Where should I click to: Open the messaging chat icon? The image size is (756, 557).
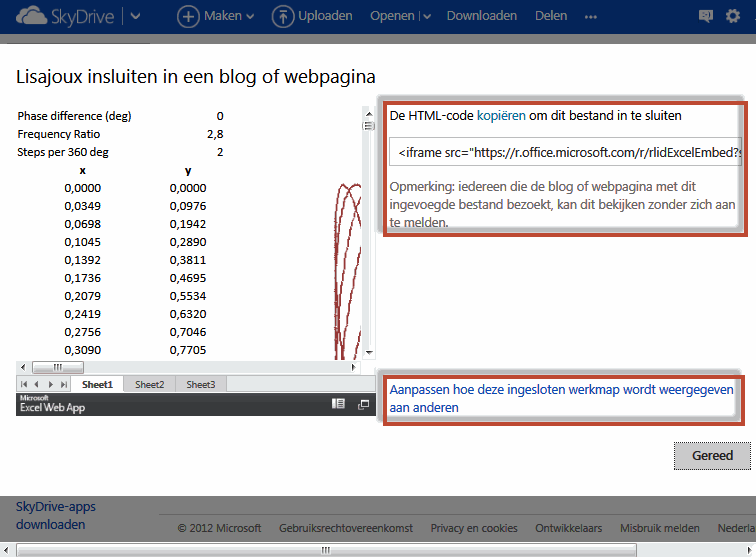click(705, 16)
